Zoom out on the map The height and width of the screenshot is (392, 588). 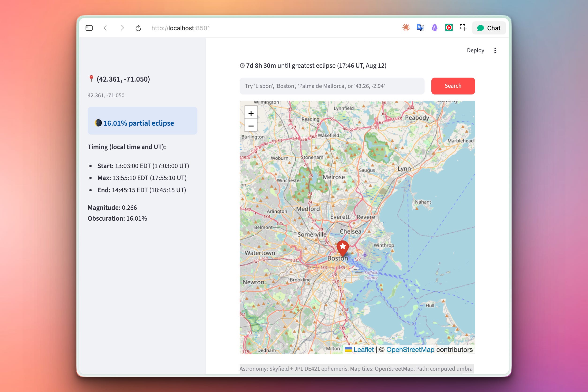point(251,126)
